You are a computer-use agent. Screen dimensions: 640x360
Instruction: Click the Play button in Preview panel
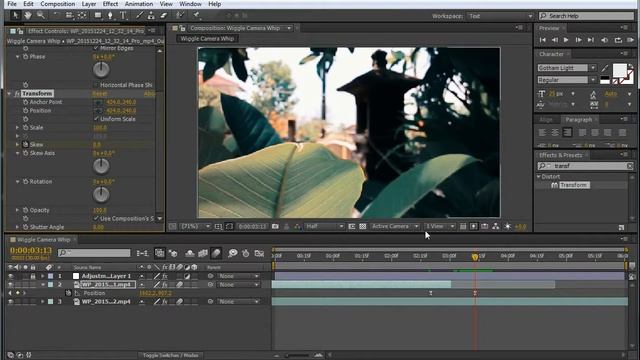pyautogui.click(x=566, y=40)
